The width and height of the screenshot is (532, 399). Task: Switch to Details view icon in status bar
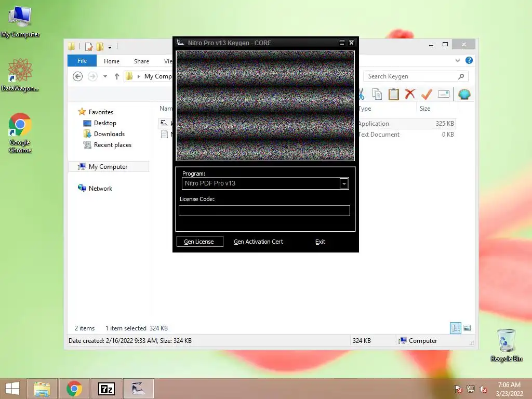[455, 328]
